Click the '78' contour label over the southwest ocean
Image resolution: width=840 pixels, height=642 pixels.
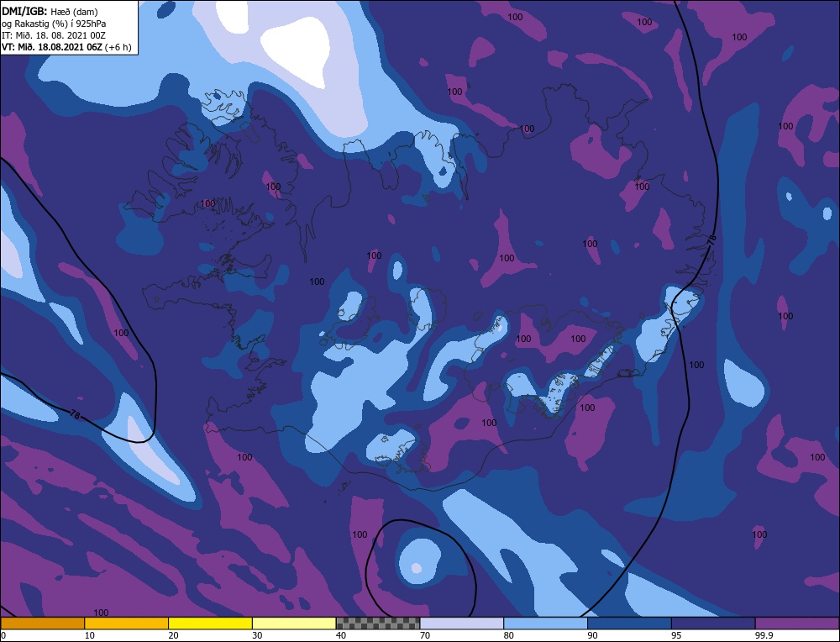click(76, 415)
